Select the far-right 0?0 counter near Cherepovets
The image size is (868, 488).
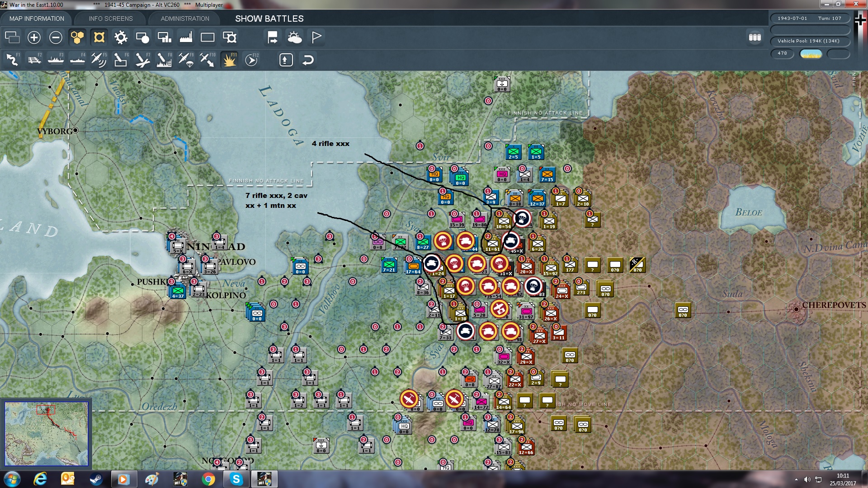[683, 310]
